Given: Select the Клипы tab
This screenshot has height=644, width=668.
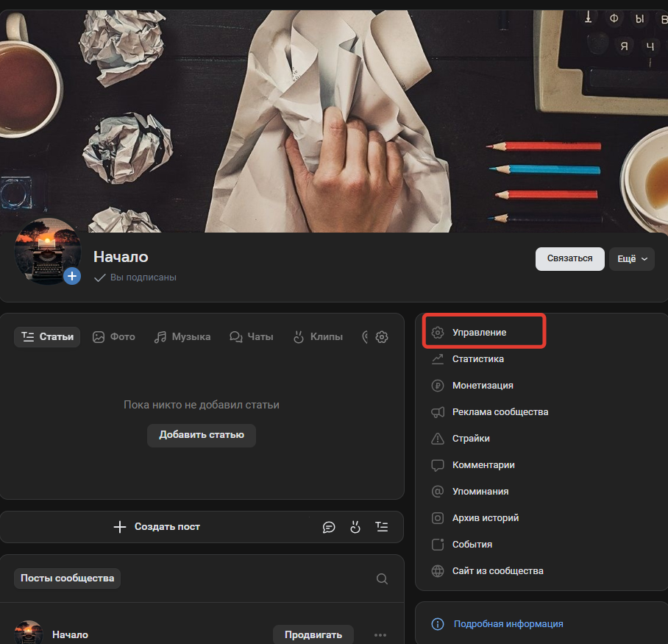Looking at the screenshot, I should coord(318,337).
